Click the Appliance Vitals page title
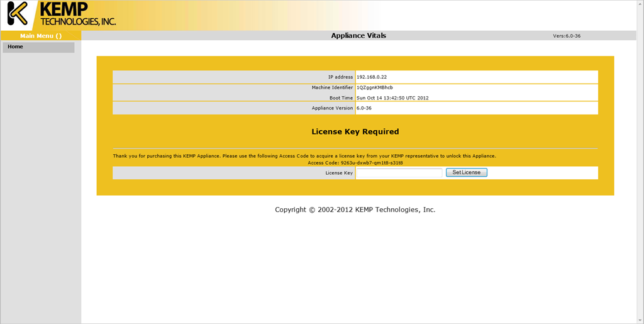Image resolution: width=644 pixels, height=324 pixels. (358, 36)
